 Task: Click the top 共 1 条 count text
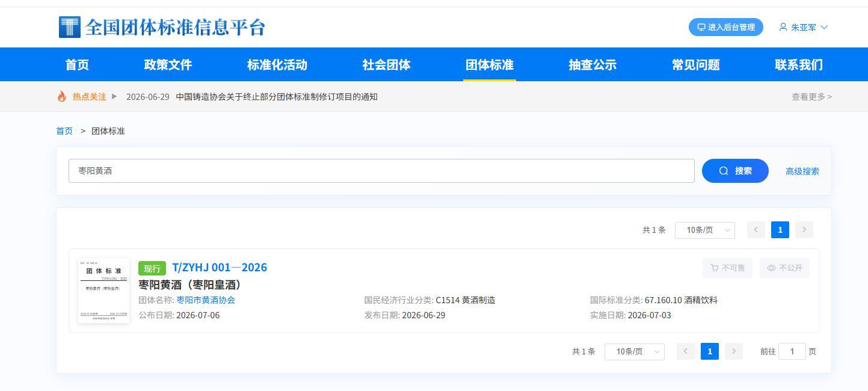click(654, 230)
